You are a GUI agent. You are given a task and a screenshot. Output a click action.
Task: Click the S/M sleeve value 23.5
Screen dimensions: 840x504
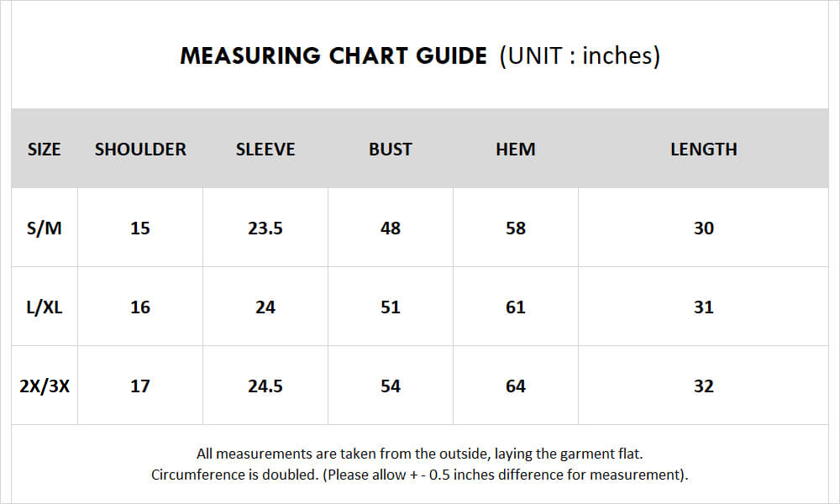(265, 228)
